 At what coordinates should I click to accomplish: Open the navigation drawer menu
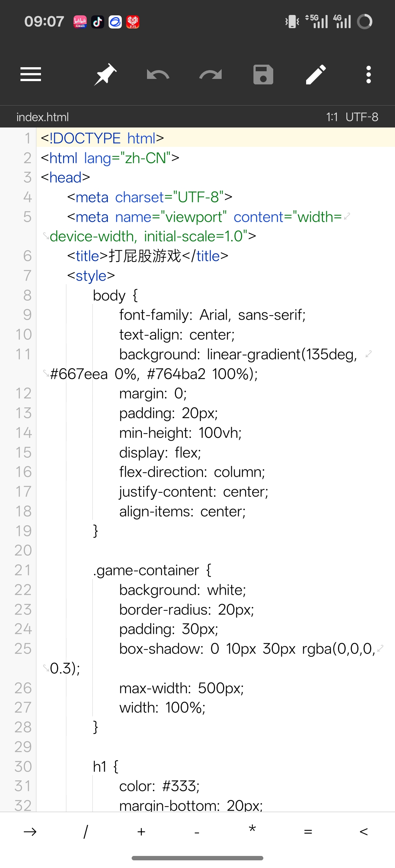[x=30, y=74]
